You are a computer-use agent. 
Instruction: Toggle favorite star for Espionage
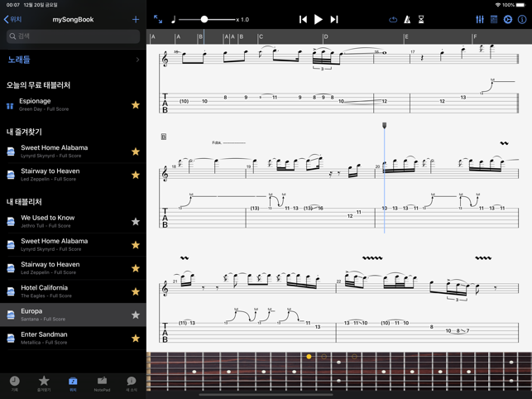pos(136,104)
